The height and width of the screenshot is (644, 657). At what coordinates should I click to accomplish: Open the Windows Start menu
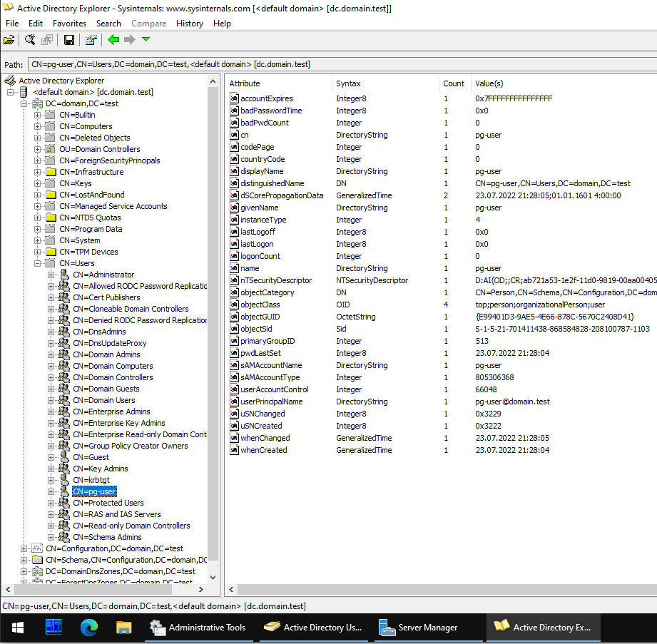(18, 627)
